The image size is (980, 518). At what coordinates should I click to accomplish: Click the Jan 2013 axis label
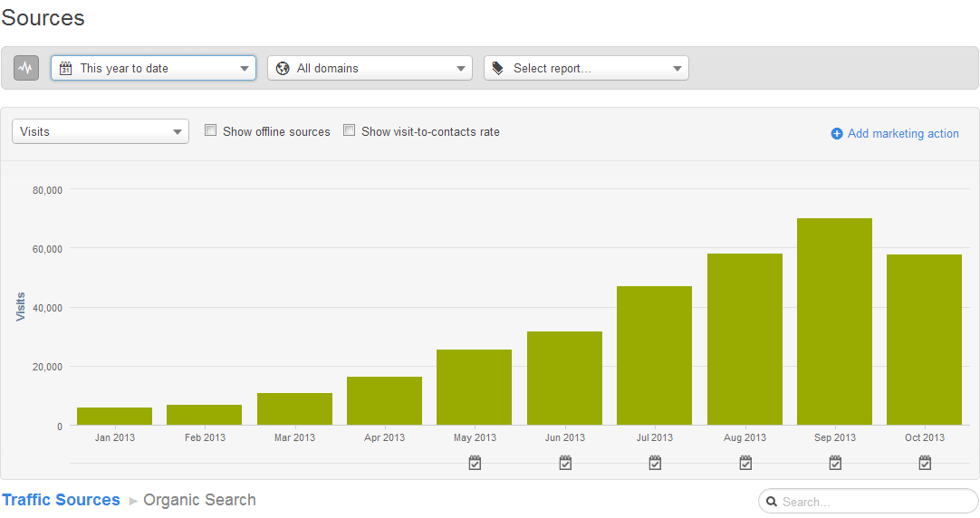pos(115,437)
